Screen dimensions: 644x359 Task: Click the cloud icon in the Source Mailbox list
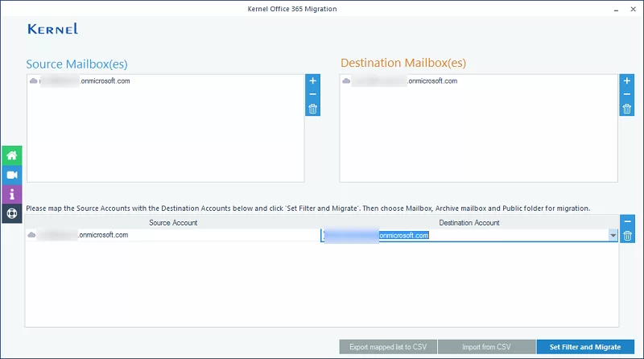34,81
